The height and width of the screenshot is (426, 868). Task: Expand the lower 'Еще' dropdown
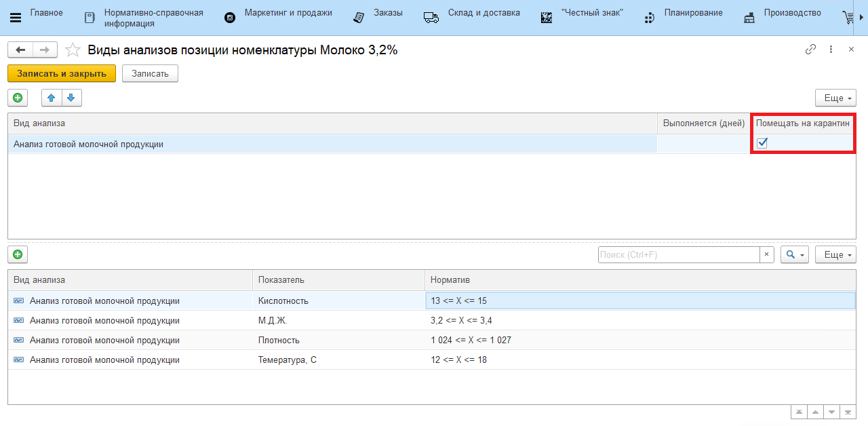835,255
